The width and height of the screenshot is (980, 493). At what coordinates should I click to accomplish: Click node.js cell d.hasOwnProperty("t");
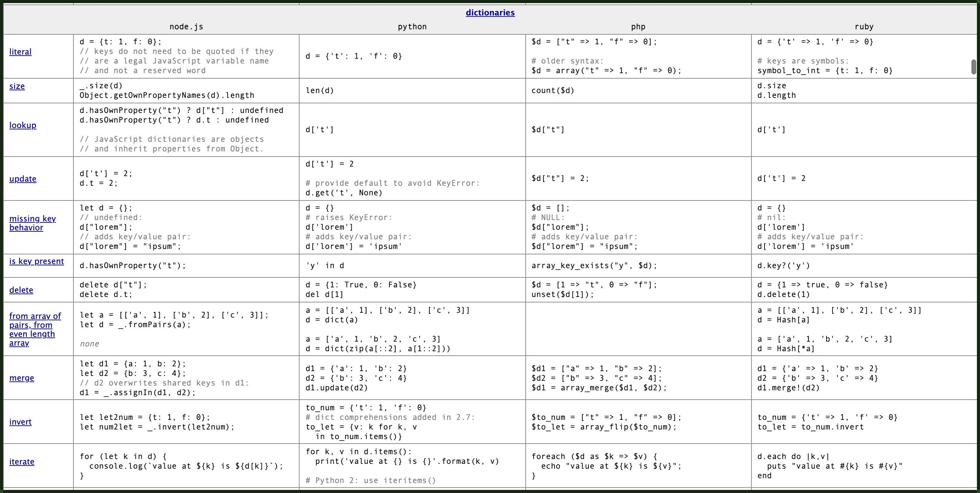[133, 266]
